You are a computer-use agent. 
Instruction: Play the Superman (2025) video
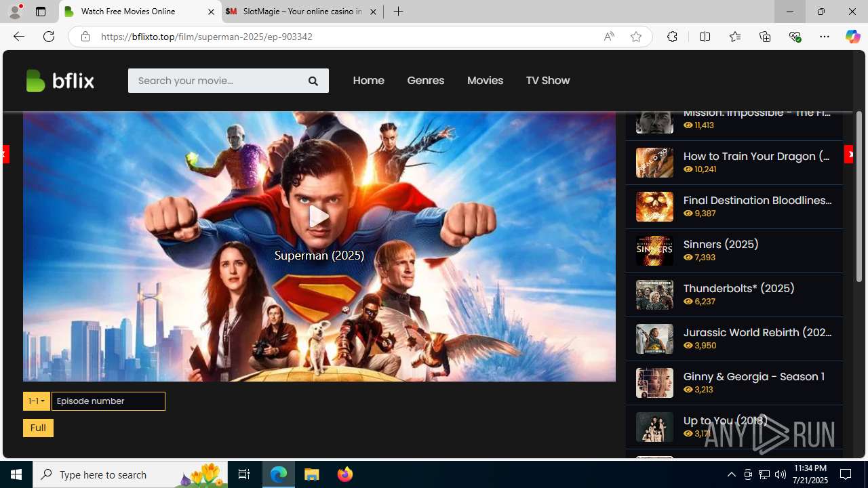click(x=319, y=217)
